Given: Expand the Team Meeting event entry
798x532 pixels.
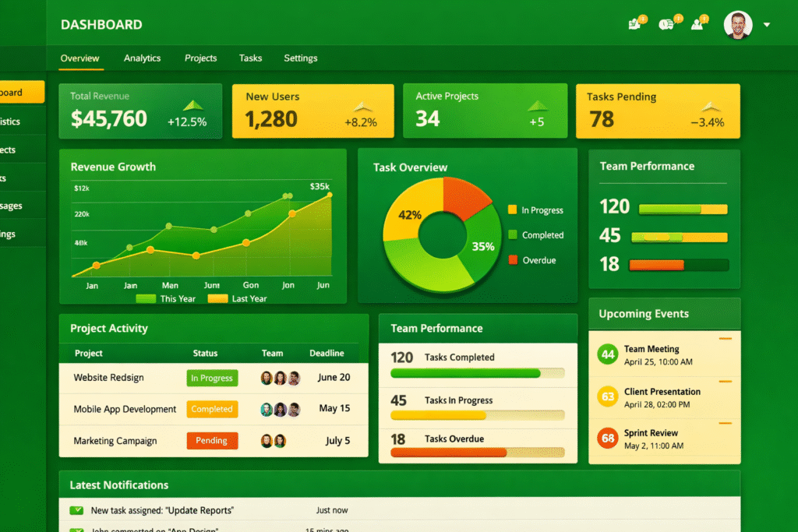Looking at the screenshot, I should (664, 354).
